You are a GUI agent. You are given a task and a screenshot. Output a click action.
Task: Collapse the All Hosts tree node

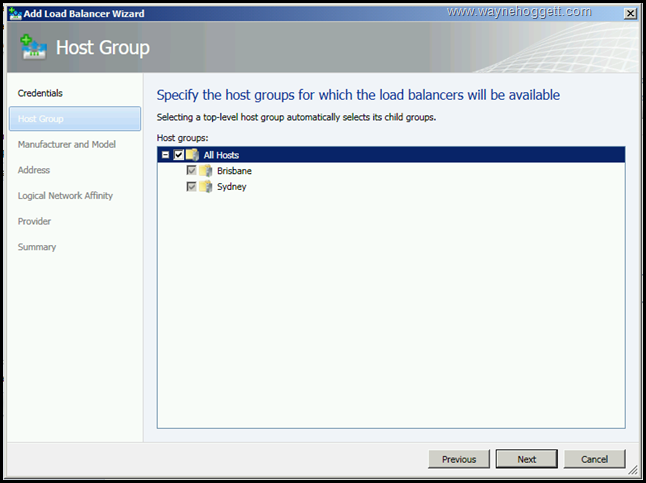click(x=165, y=155)
